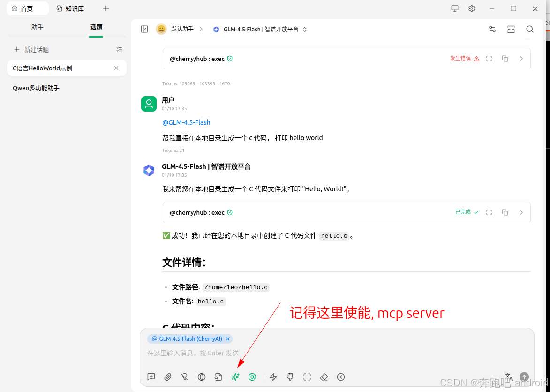The width and height of the screenshot is (550, 392).
Task: Open settings gear in title bar
Action: (x=472, y=8)
